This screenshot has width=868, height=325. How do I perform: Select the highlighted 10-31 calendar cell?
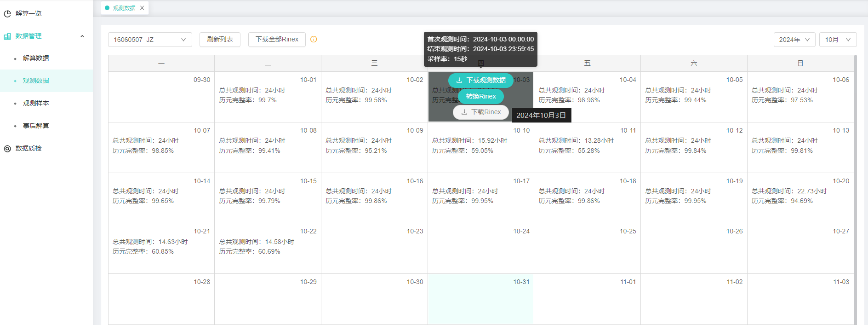pyautogui.click(x=480, y=299)
